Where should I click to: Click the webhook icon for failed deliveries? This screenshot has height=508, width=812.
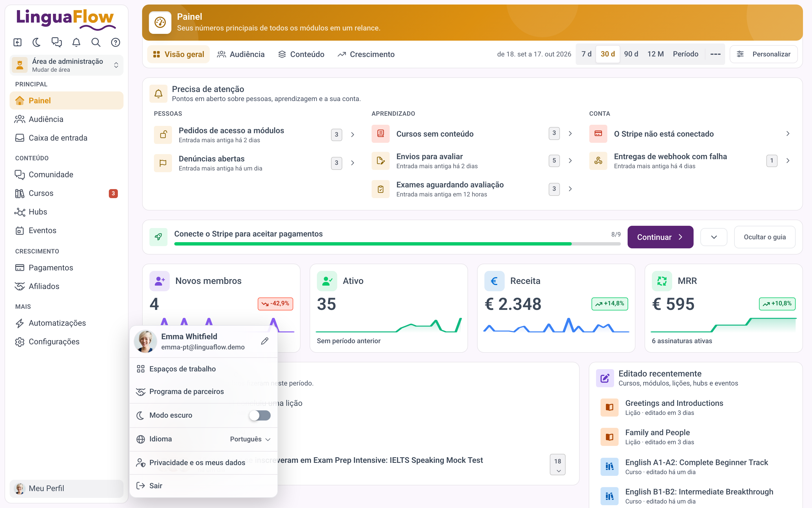point(598,161)
